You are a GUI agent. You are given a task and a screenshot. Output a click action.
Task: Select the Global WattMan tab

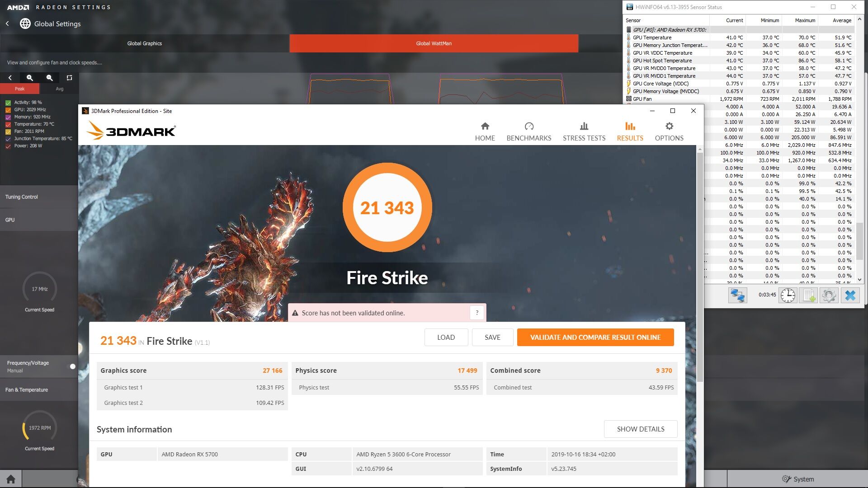tap(434, 43)
